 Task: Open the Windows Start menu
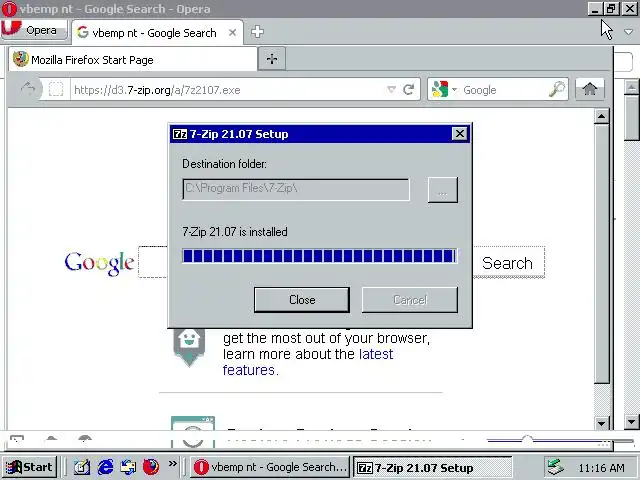coord(29,467)
